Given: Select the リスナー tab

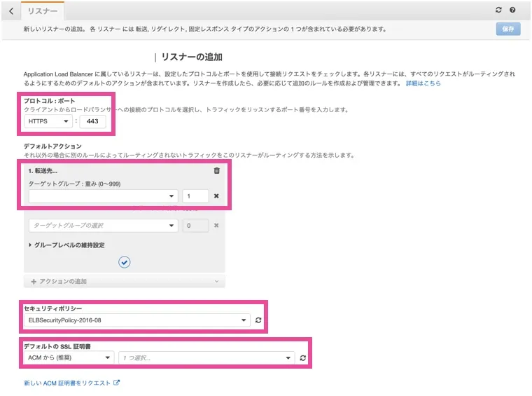Looking at the screenshot, I should coord(43,11).
